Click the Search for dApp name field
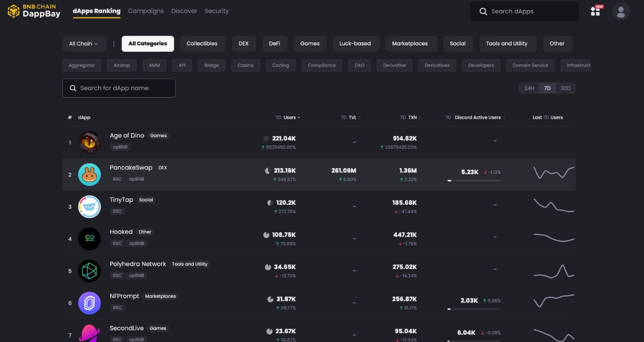 pyautogui.click(x=119, y=88)
